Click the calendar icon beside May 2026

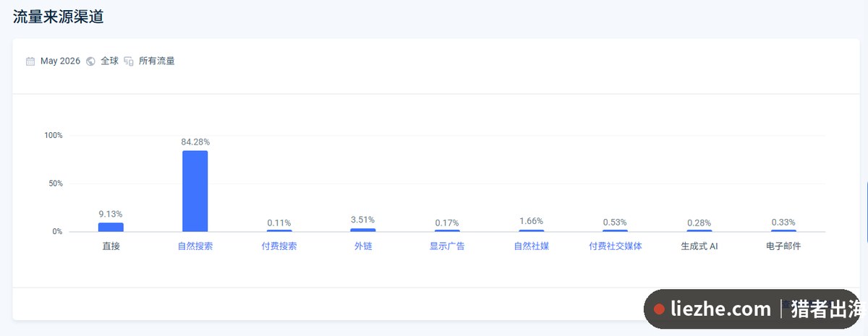pyautogui.click(x=30, y=61)
